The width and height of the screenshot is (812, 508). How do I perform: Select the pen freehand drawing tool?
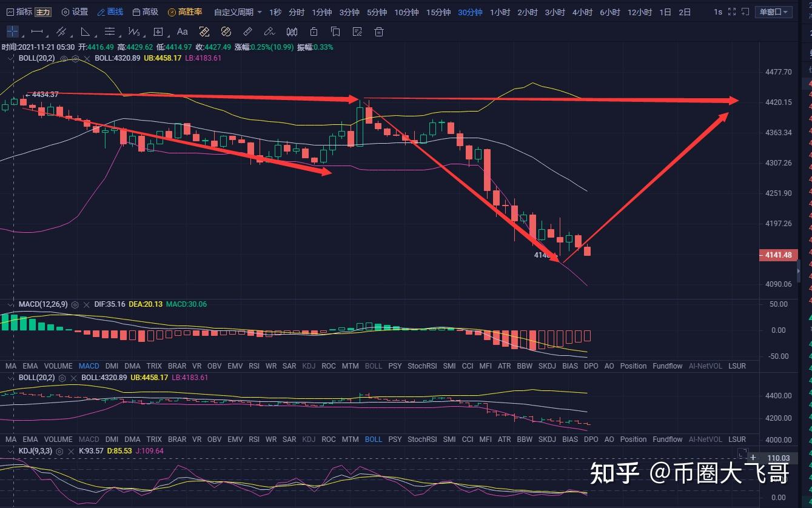pyautogui.click(x=269, y=32)
